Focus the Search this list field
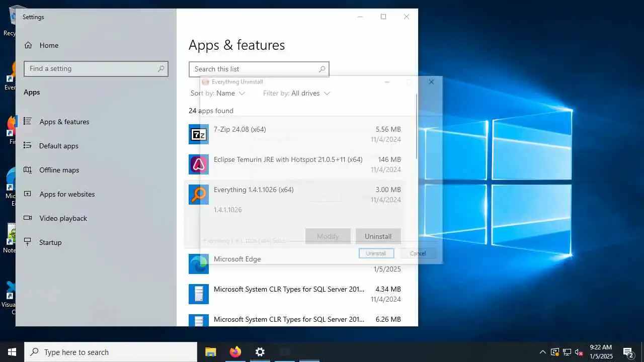 click(259, 69)
